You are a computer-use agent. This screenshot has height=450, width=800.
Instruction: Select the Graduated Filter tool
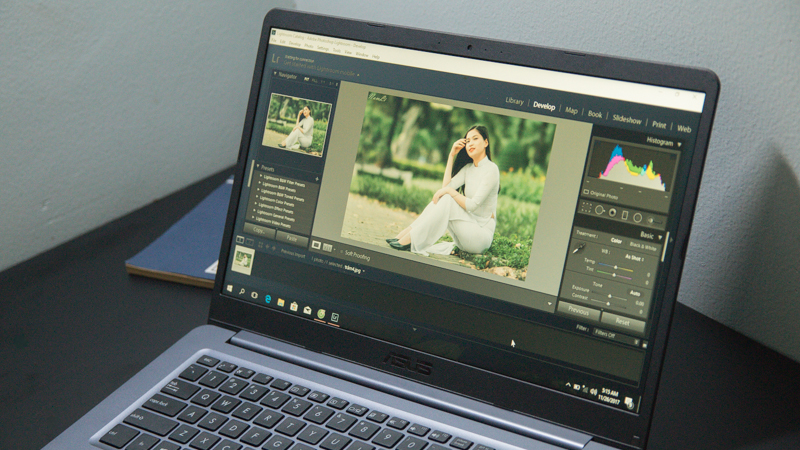[625, 215]
